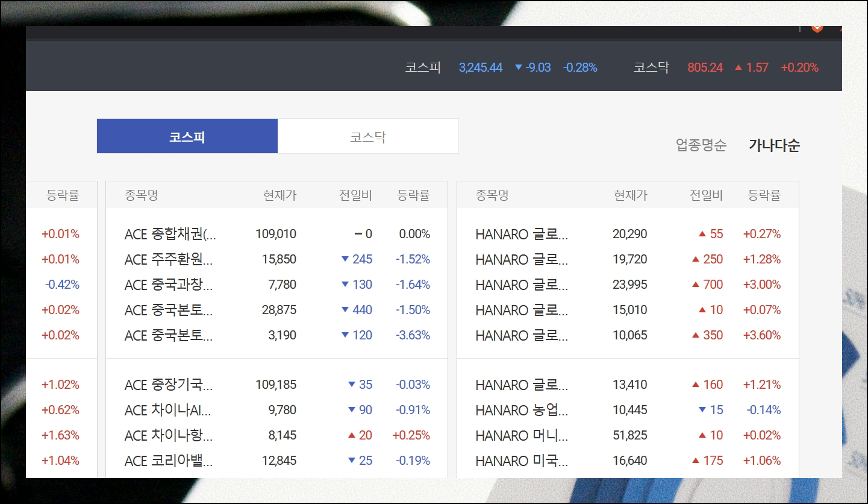The height and width of the screenshot is (504, 868).
Task: Click 등락률 header in HANARO table
Action: click(x=764, y=195)
